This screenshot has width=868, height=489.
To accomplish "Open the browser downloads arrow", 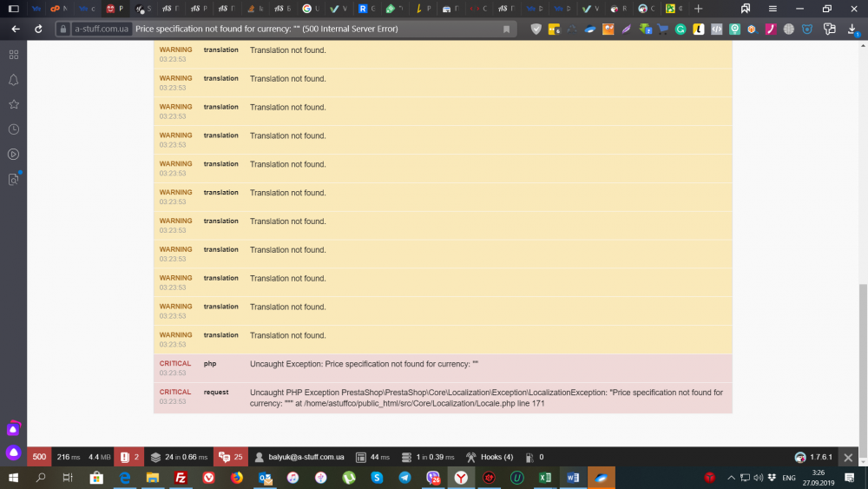I will tap(852, 29).
